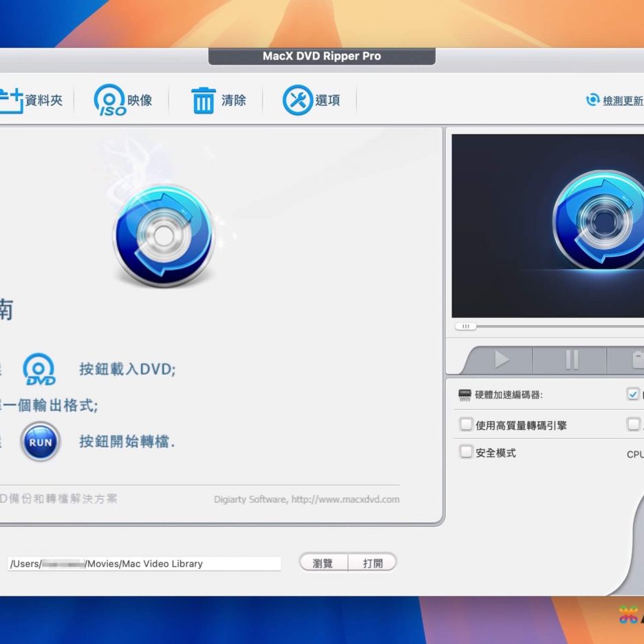
Task: Click the 瀏覽 browse button
Action: pos(323,563)
